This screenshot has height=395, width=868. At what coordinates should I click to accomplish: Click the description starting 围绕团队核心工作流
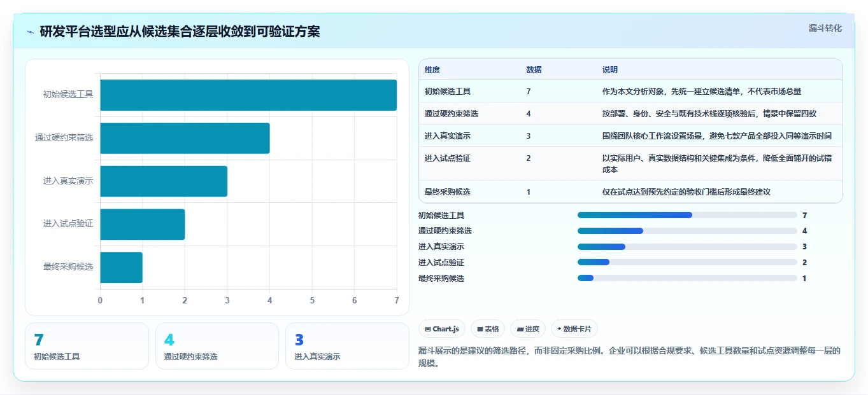coord(717,136)
